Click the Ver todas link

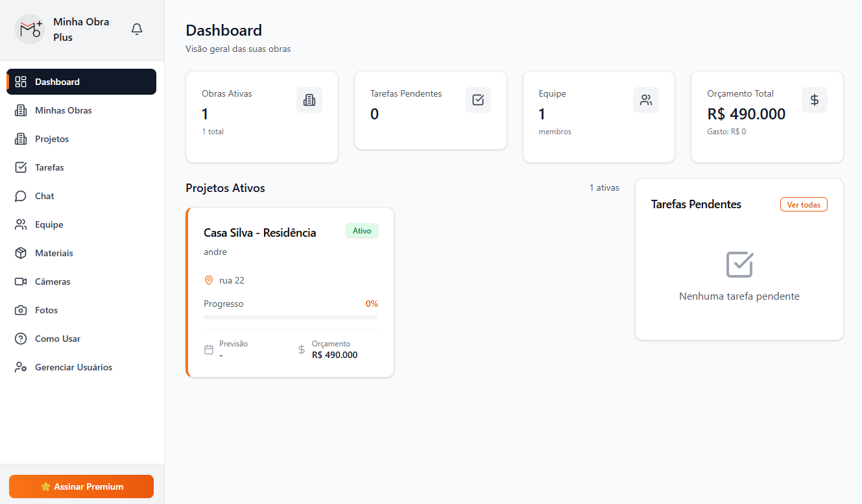pos(804,204)
